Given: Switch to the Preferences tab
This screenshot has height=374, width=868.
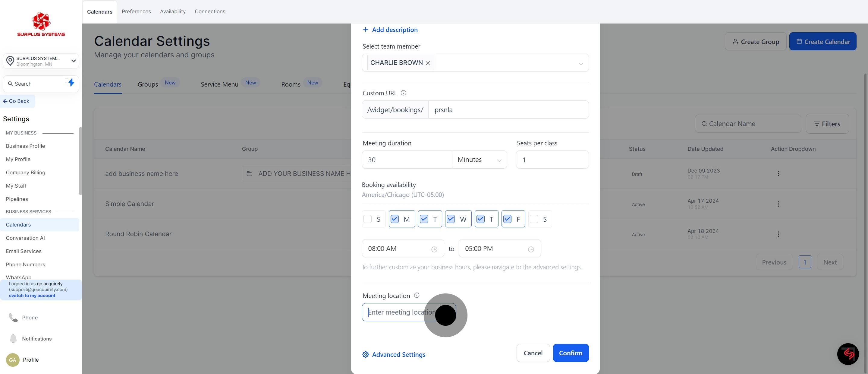Looking at the screenshot, I should (x=136, y=11).
